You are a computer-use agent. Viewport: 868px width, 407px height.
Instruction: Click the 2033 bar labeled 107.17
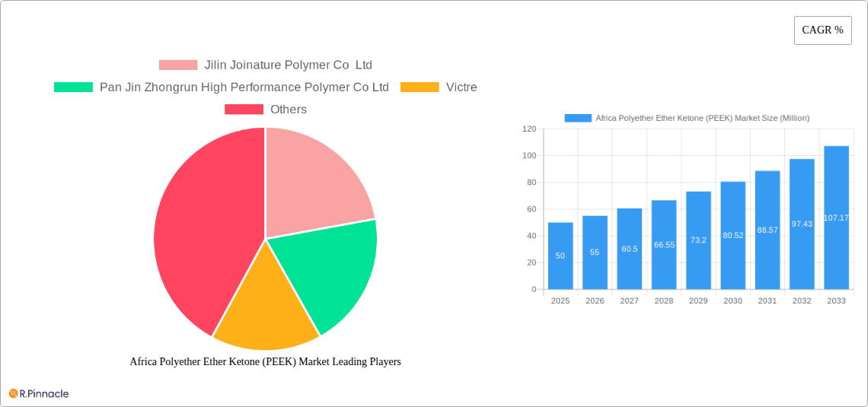837,218
